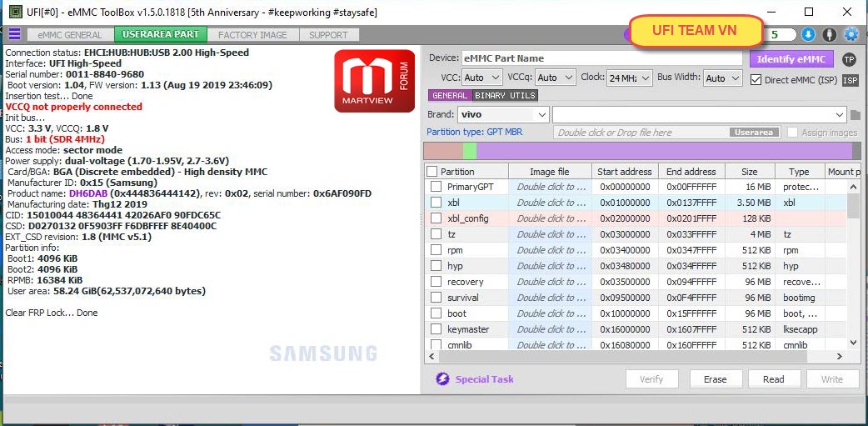Click the xbl row image file cell
Image resolution: width=868 pixels, height=426 pixels.
551,203
